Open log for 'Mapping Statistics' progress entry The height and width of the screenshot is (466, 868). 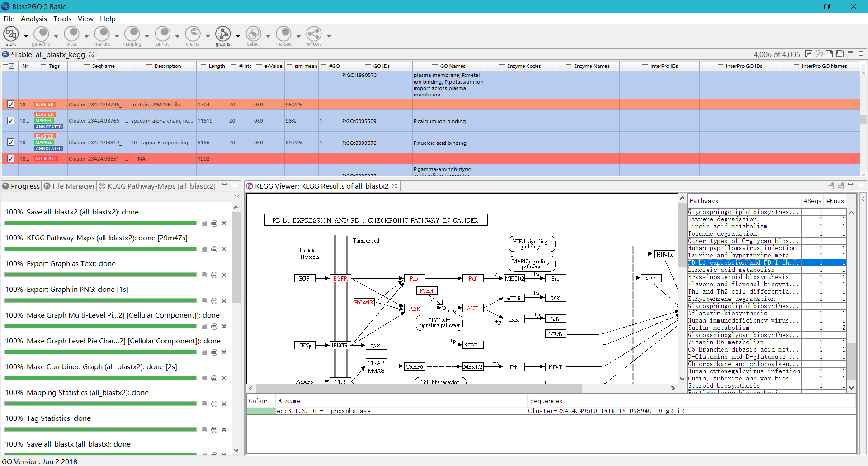click(214, 404)
